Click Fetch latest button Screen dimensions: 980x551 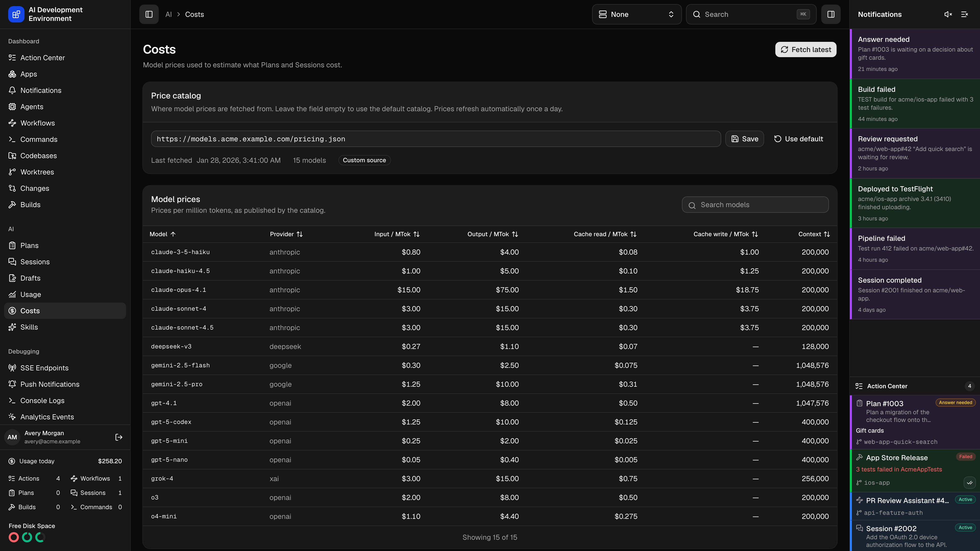pos(805,49)
